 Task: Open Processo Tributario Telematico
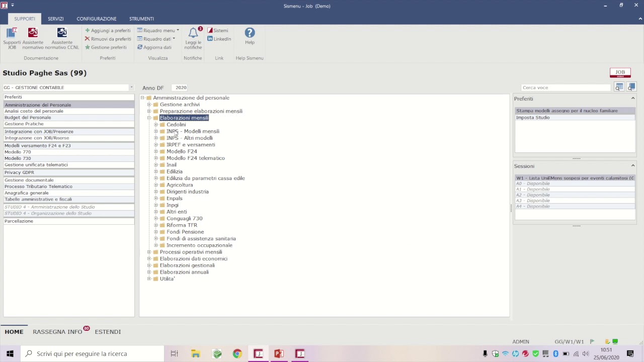(x=68, y=187)
